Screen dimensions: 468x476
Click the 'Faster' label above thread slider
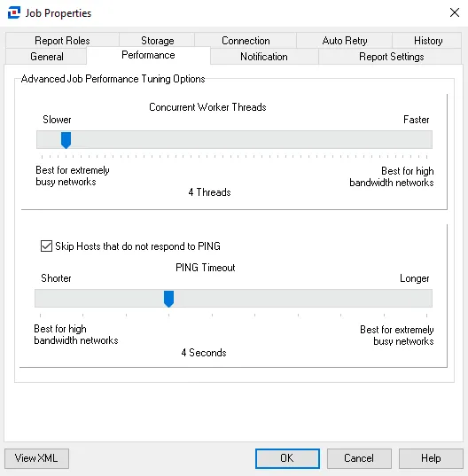[x=416, y=120]
